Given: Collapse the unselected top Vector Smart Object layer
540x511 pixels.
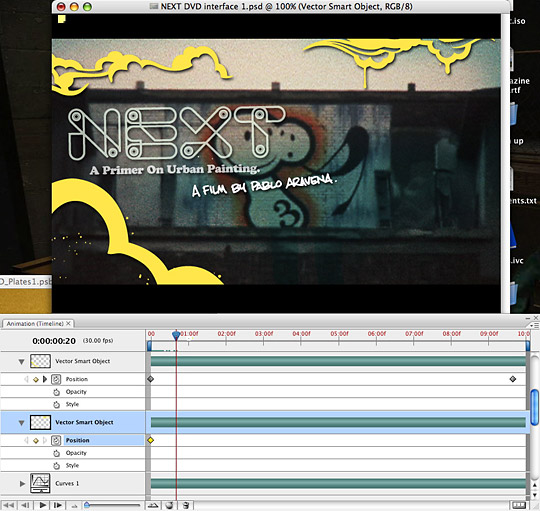Looking at the screenshot, I should [21, 362].
